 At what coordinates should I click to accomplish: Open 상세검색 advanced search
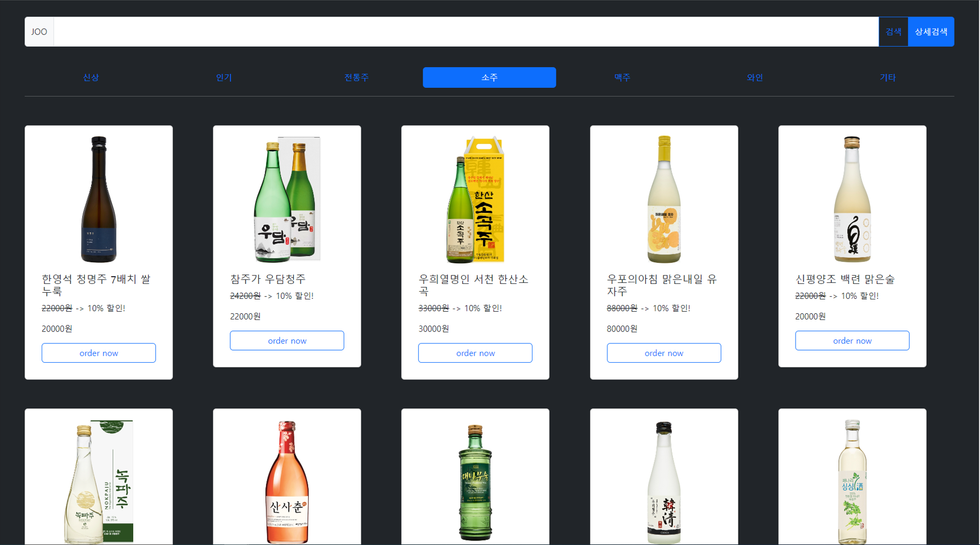click(x=931, y=31)
